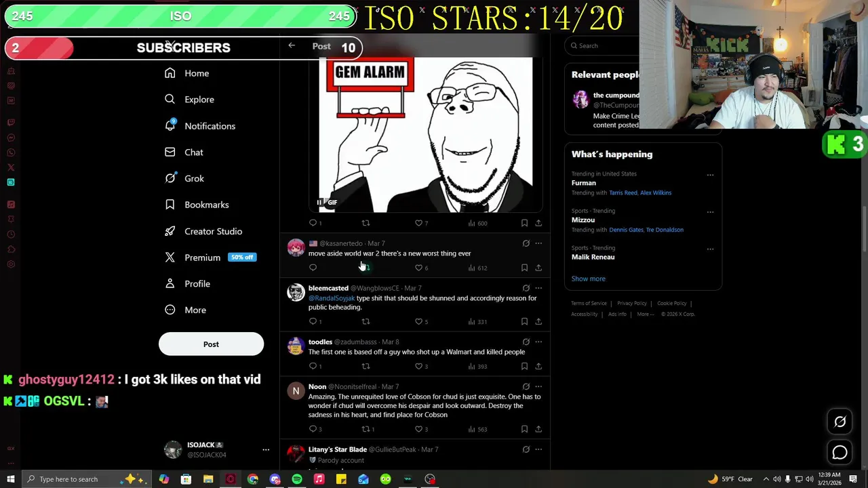This screenshot has width=868, height=488.
Task: Pause the GEM ALARM GIF
Action: click(319, 202)
